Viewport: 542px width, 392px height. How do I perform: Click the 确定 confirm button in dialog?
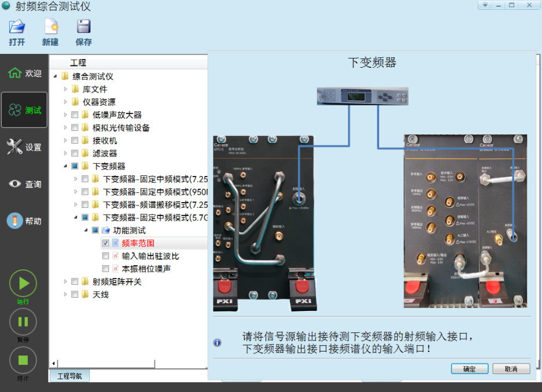point(468,369)
